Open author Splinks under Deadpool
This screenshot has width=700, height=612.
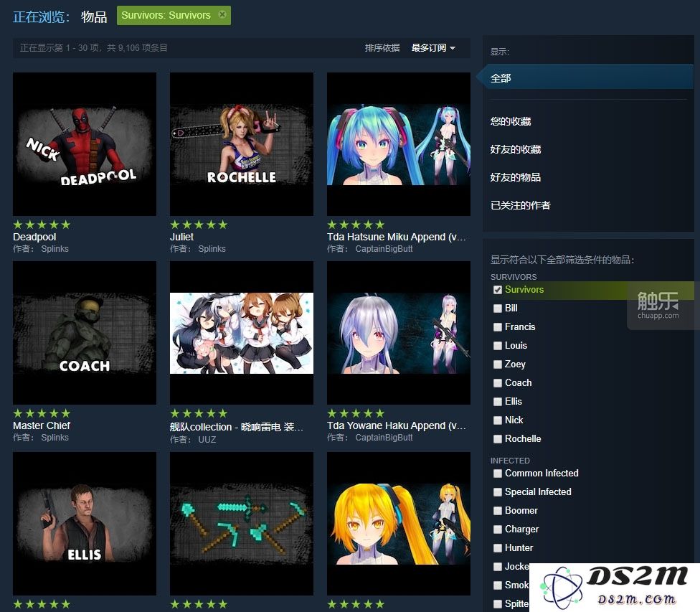[55, 249]
